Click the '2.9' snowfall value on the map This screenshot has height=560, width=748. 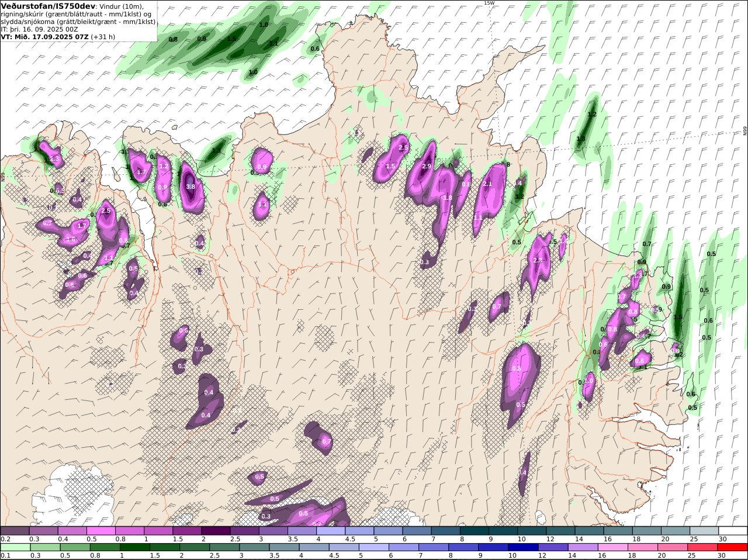[x=427, y=167]
